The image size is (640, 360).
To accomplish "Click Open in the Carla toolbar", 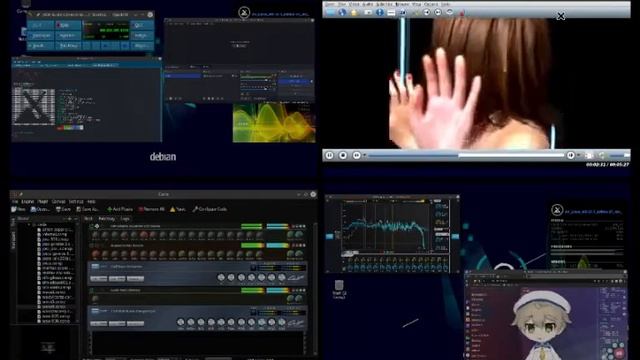I will point(40,209).
